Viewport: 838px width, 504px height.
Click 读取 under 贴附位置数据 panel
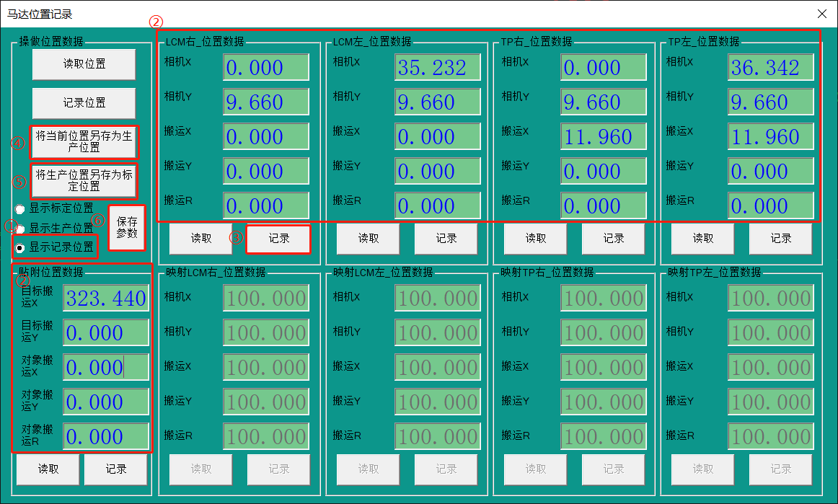point(48,469)
